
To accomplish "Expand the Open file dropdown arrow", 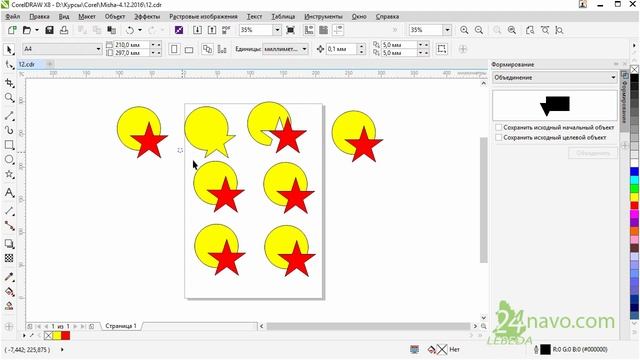I will pos(36,30).
